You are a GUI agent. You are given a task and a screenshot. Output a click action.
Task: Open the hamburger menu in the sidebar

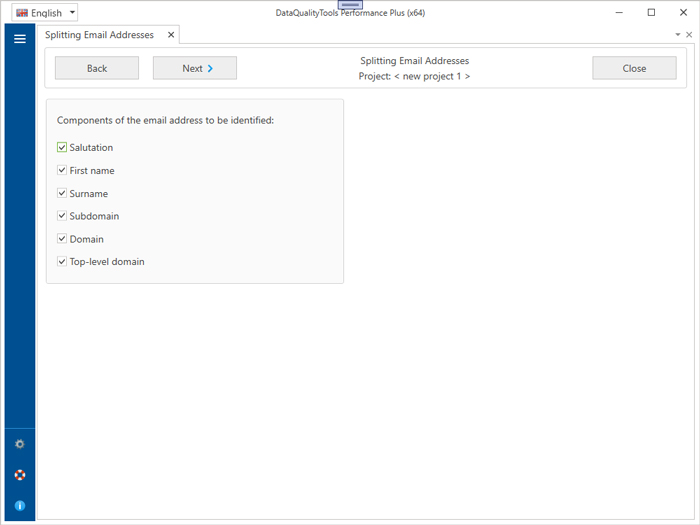[20, 39]
